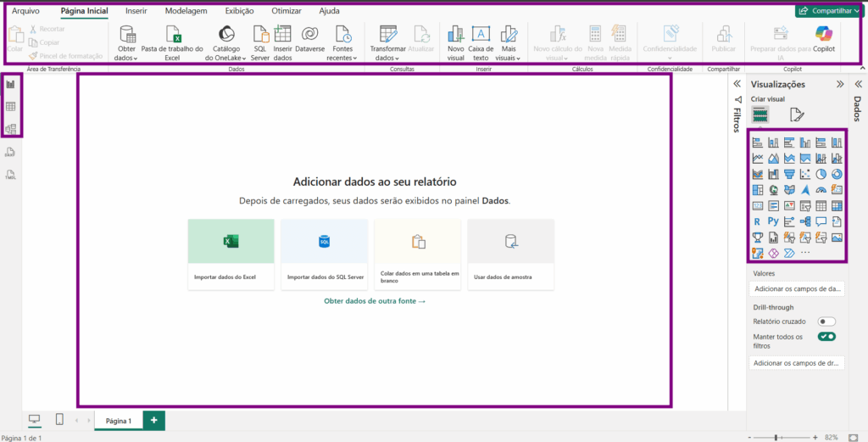Open the Model view sidebar icon
The width and height of the screenshot is (868, 442).
coord(10,128)
